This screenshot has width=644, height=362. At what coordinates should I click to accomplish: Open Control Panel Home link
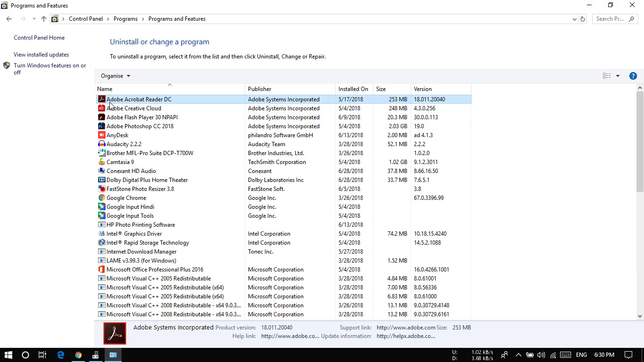click(x=39, y=38)
